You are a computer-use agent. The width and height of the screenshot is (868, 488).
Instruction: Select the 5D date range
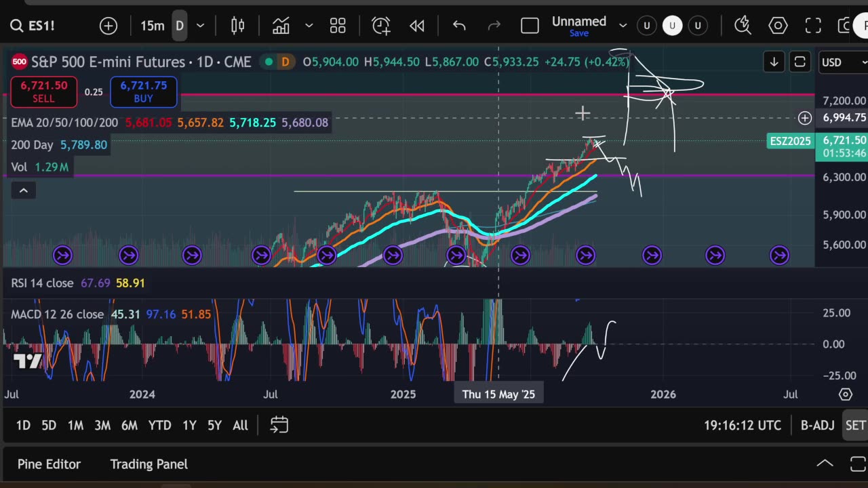click(x=49, y=425)
